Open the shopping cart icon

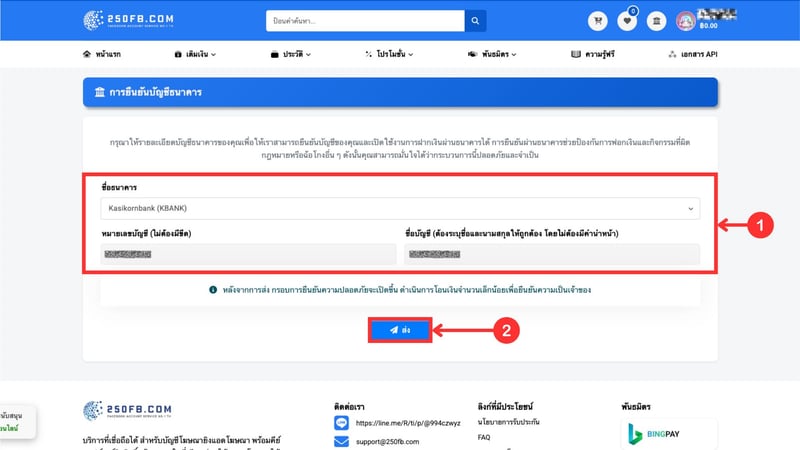(599, 20)
